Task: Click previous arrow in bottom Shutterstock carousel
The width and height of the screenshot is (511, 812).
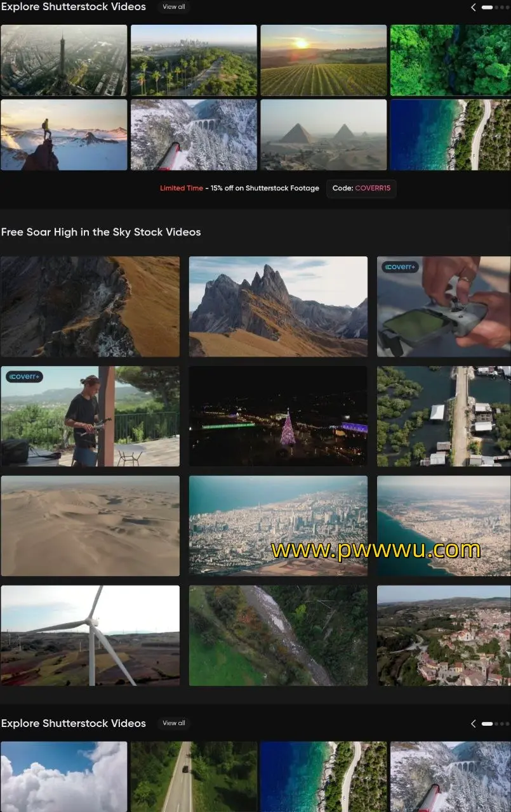Action: pyautogui.click(x=473, y=724)
